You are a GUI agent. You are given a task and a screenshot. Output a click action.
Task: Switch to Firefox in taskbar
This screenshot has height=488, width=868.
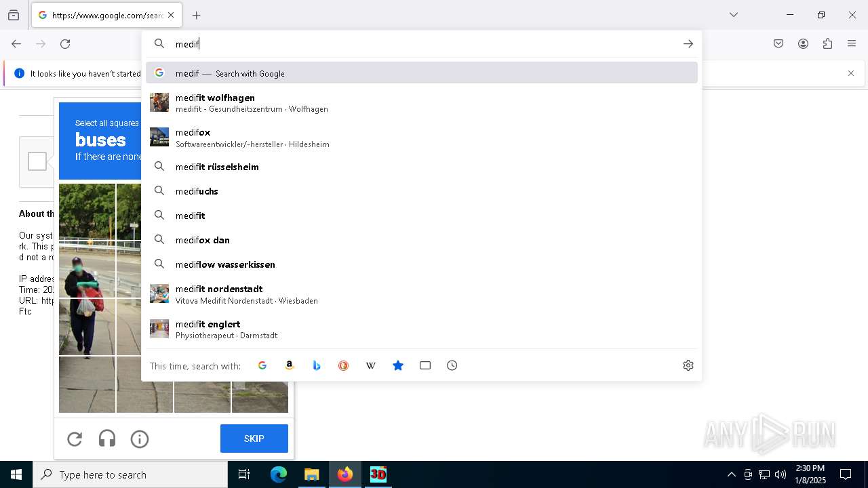point(345,474)
